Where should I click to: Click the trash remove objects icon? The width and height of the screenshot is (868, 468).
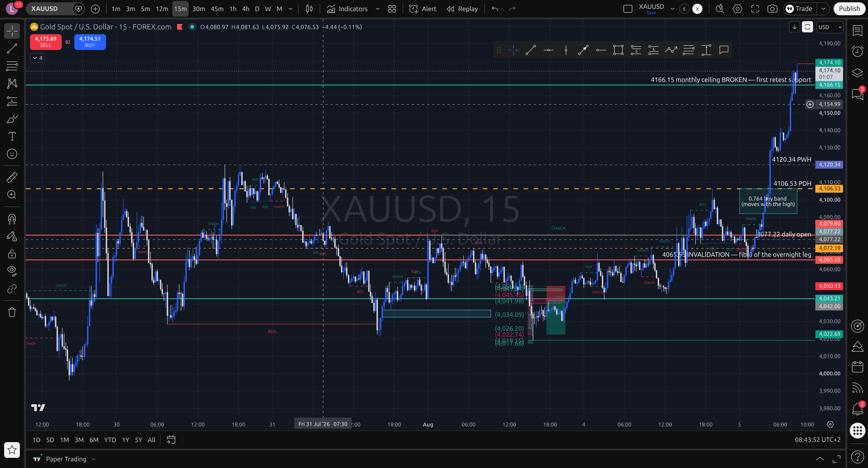click(x=12, y=312)
